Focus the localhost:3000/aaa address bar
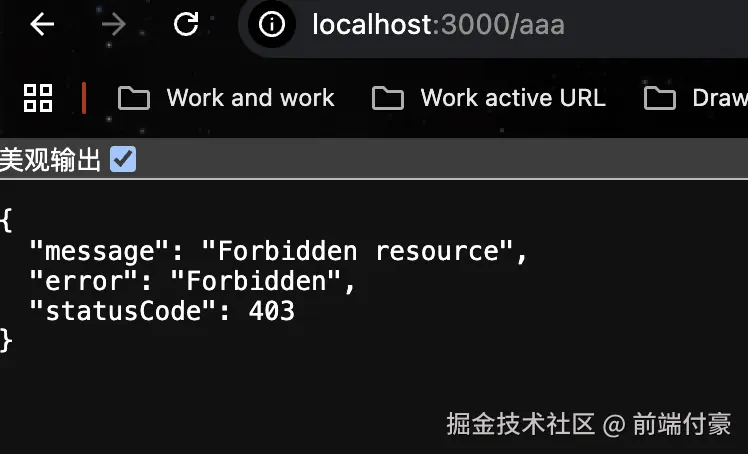The width and height of the screenshot is (748, 454). (x=438, y=25)
